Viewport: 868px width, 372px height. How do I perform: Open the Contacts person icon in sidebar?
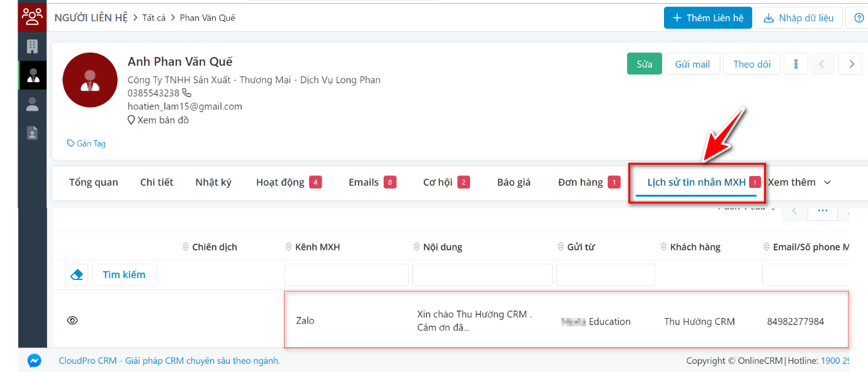(32, 75)
